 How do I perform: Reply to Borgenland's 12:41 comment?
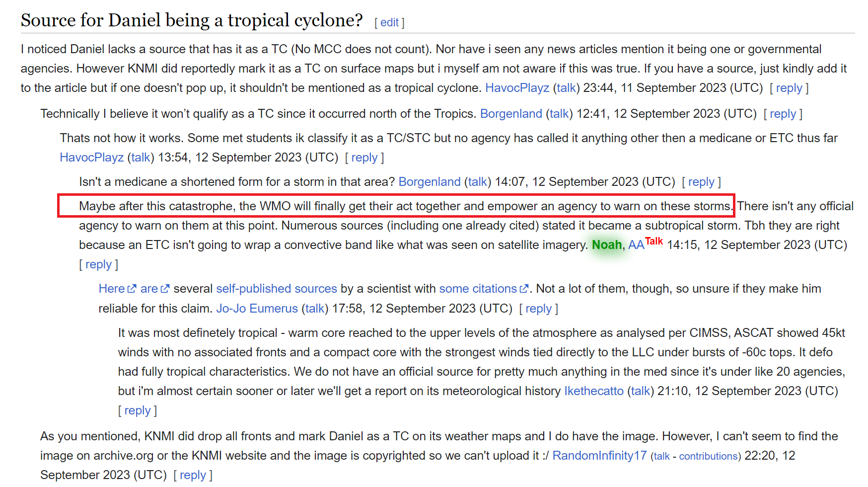coord(783,114)
